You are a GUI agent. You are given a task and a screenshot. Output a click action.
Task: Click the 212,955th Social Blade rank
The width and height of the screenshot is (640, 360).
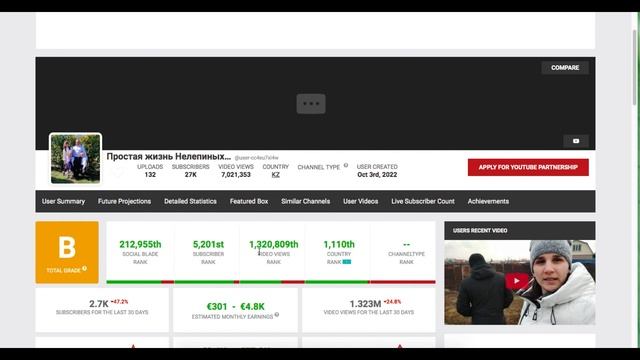[140, 244]
